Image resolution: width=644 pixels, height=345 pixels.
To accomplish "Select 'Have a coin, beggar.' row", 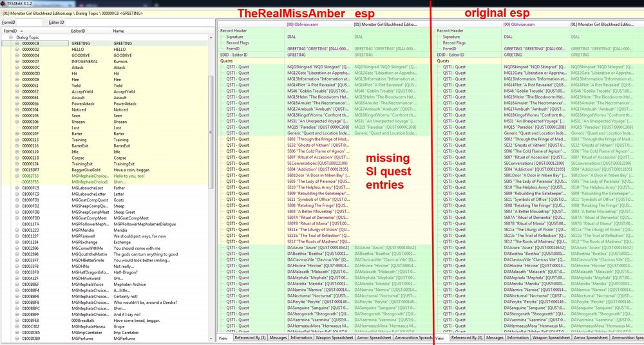I will (x=105, y=170).
